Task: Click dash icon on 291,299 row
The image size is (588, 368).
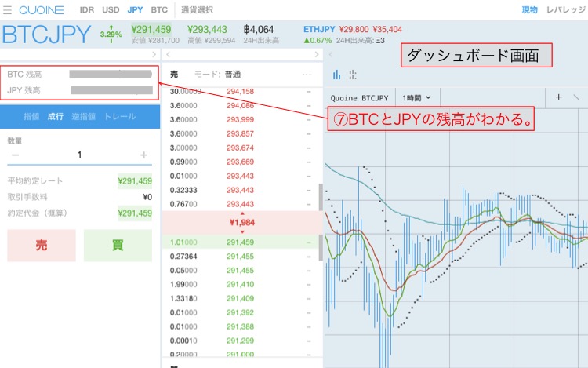Action: coord(309,341)
